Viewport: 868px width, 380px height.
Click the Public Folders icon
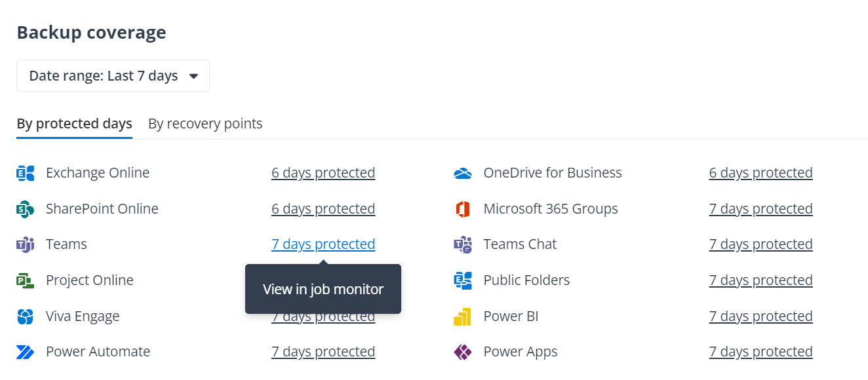[x=463, y=280]
